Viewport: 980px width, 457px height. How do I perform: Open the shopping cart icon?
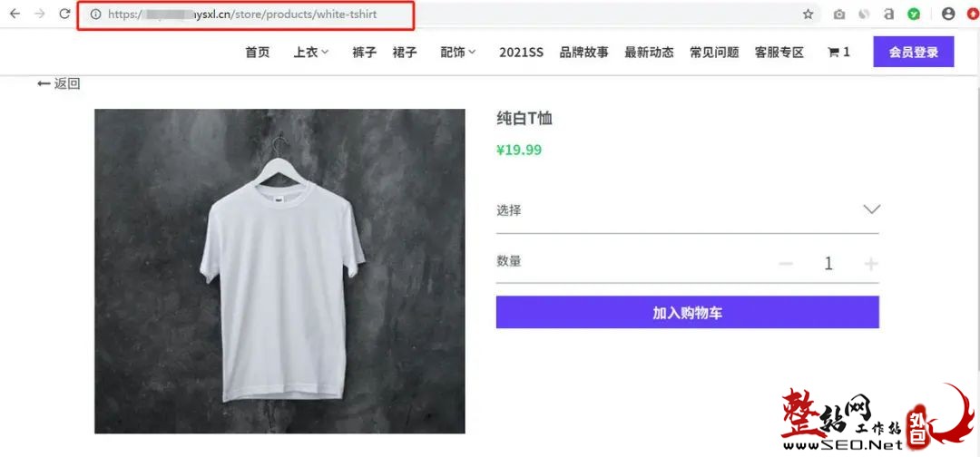point(832,53)
